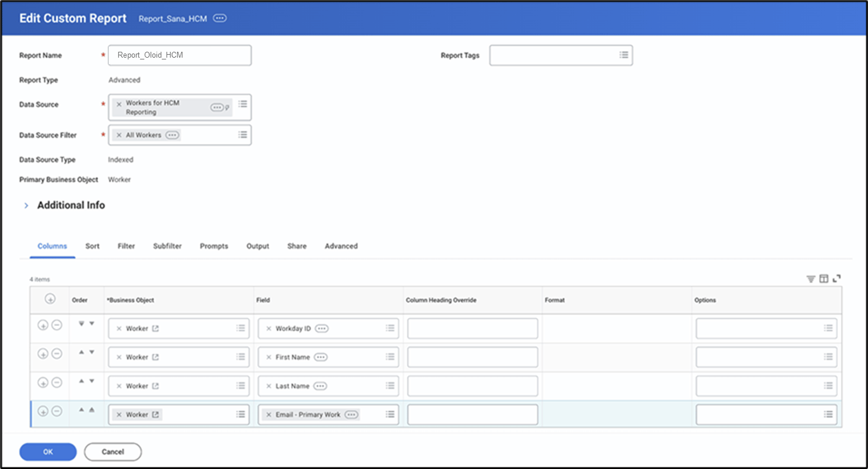Image resolution: width=868 pixels, height=469 pixels.
Task: Click the Report Name input field
Action: pyautogui.click(x=180, y=55)
